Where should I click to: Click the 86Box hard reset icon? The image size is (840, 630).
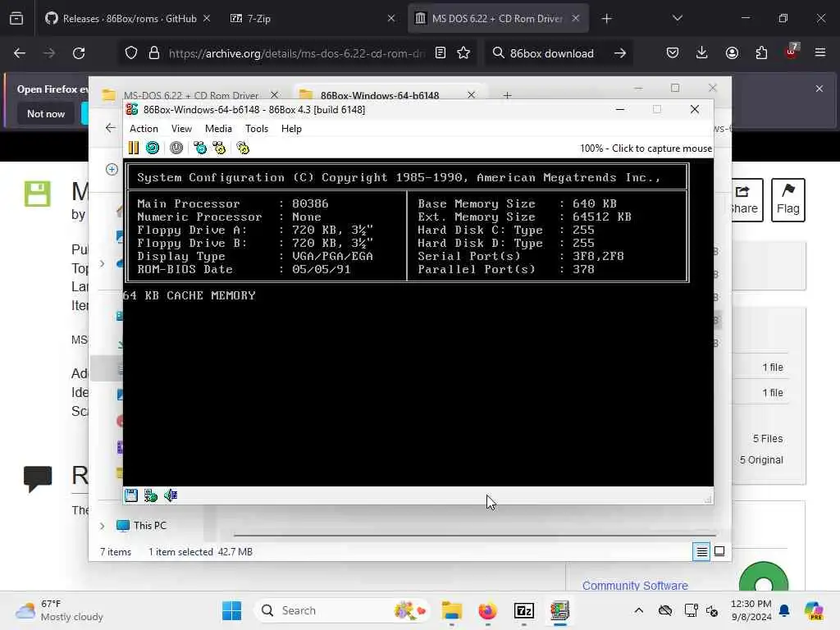click(153, 148)
